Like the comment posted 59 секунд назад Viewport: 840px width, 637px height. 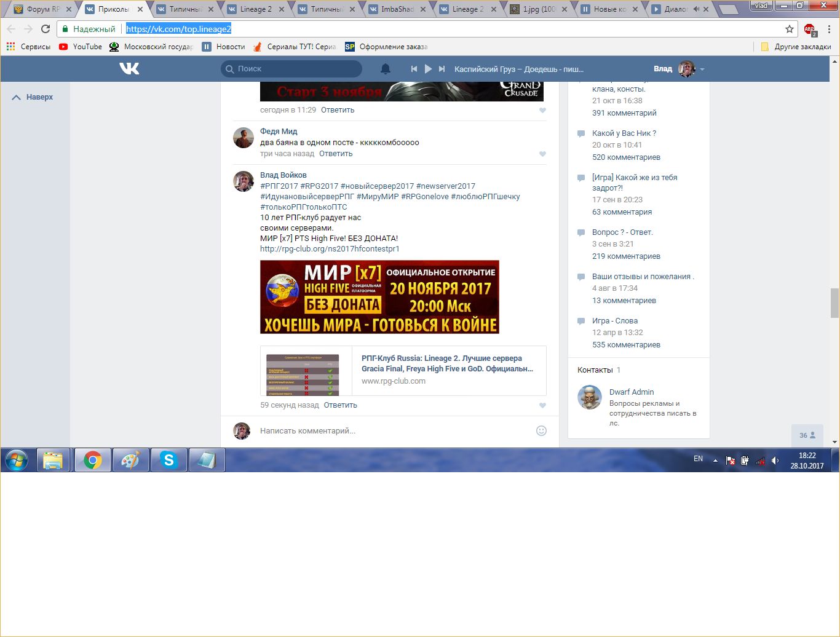(542, 406)
